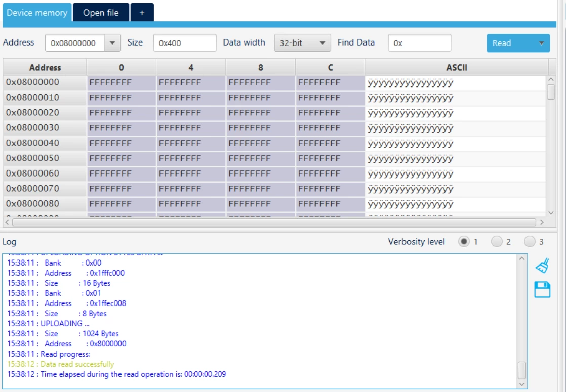Image resolution: width=566 pixels, height=392 pixels.
Task: Select the address cell 0x08000020
Action: click(x=45, y=113)
